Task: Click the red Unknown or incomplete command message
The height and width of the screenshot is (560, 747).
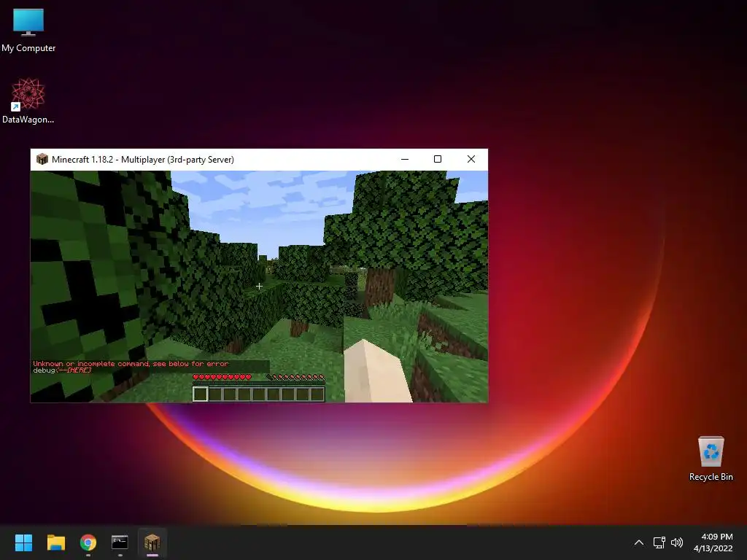Action: pyautogui.click(x=131, y=364)
